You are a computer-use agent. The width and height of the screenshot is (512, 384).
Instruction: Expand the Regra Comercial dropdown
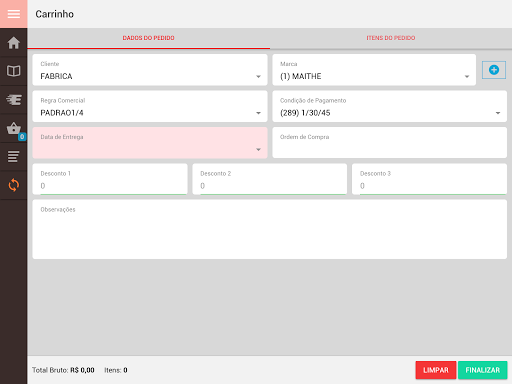tap(150, 106)
